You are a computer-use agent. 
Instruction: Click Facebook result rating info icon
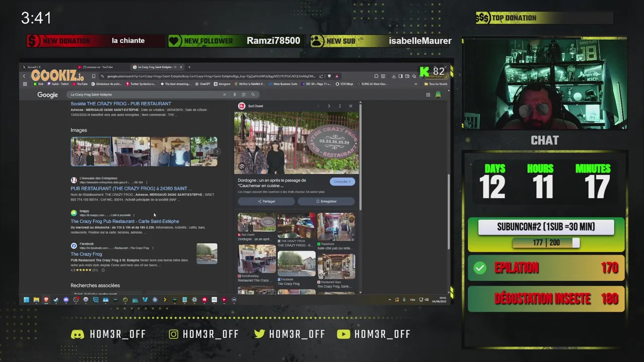(103, 270)
